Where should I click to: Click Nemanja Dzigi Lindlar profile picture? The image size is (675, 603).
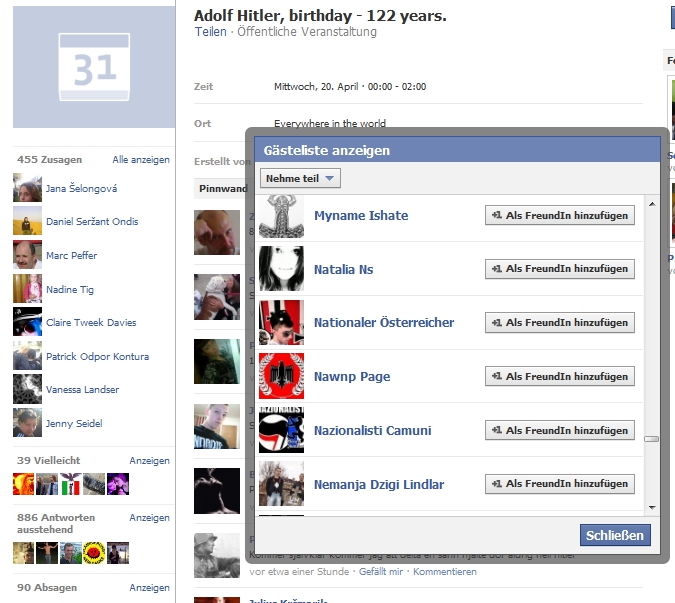point(281,484)
